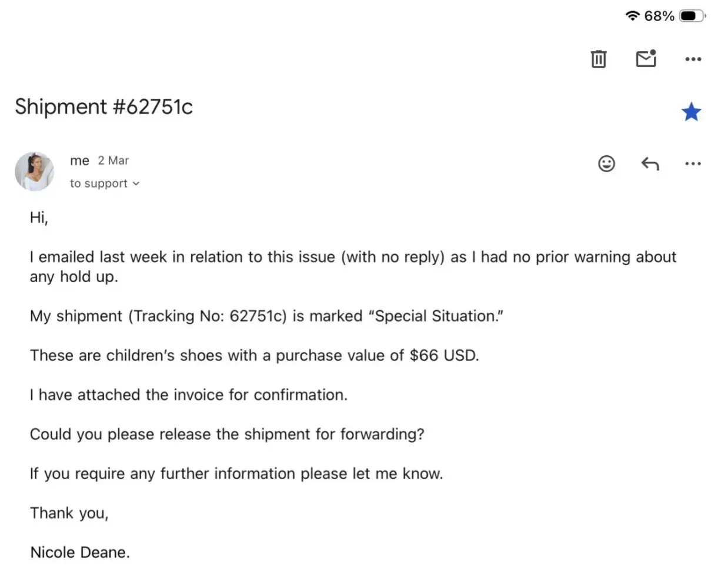The height and width of the screenshot is (588, 721).
Task: Add an emoji reaction to the message
Action: coord(606,163)
